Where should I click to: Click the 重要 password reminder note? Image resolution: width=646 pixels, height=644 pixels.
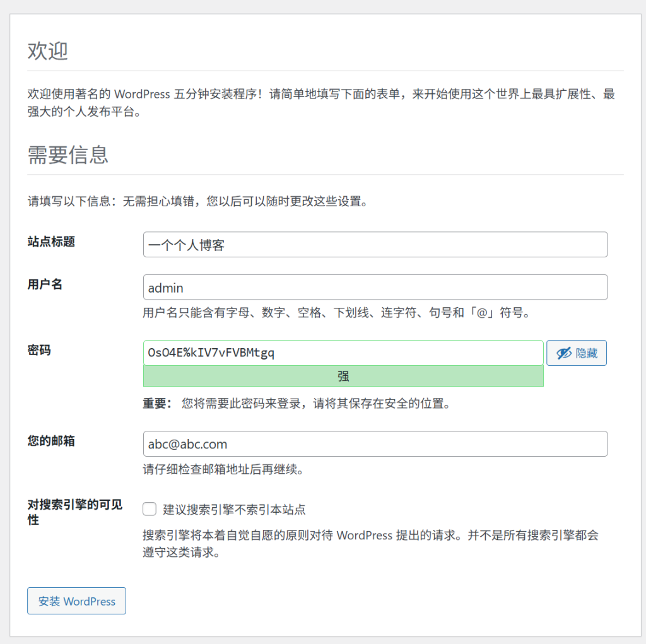pyautogui.click(x=296, y=404)
